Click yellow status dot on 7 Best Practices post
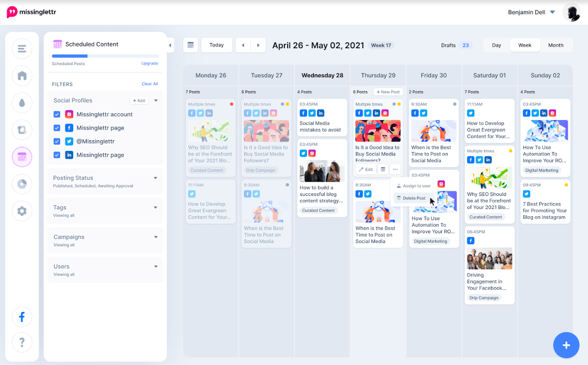Viewport: 588px width, 365px height. [566, 185]
